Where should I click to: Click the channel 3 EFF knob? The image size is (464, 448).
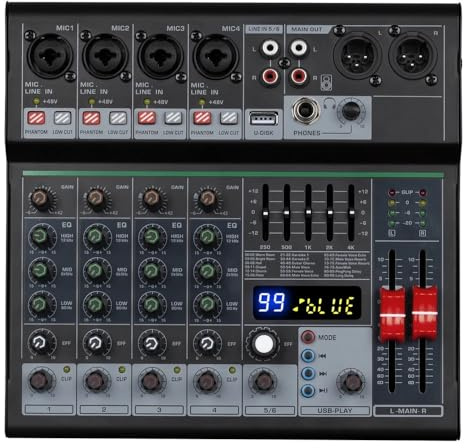coord(151,343)
